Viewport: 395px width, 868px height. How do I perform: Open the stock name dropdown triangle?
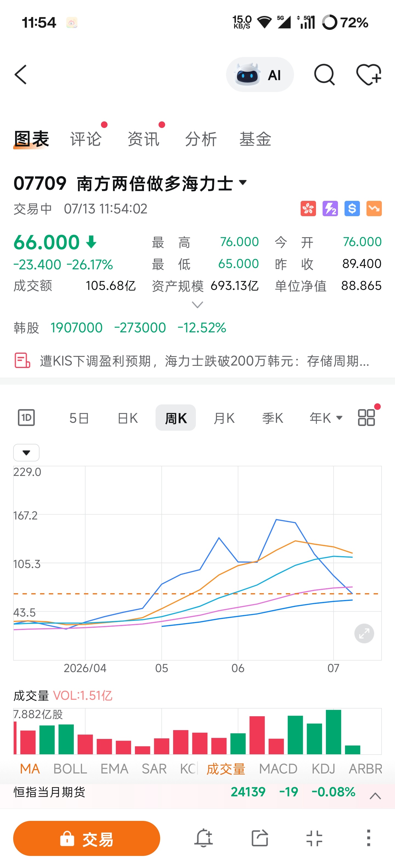pos(243,183)
